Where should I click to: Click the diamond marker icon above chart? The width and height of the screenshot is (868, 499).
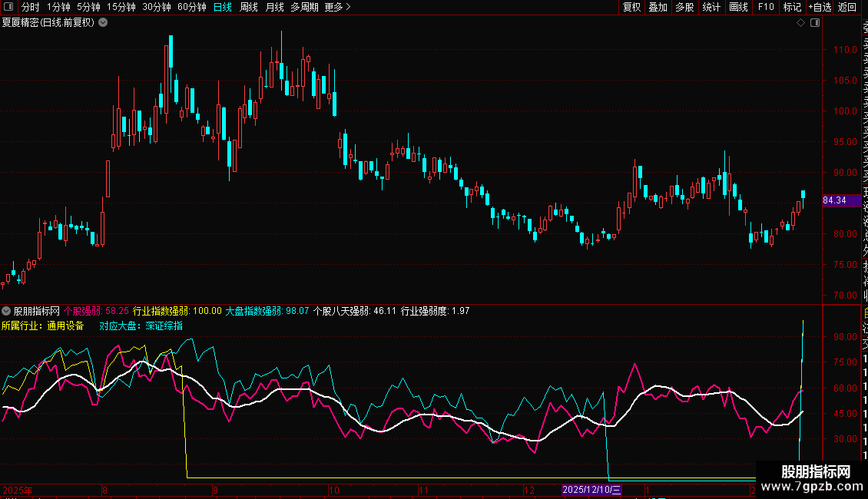pos(801,23)
